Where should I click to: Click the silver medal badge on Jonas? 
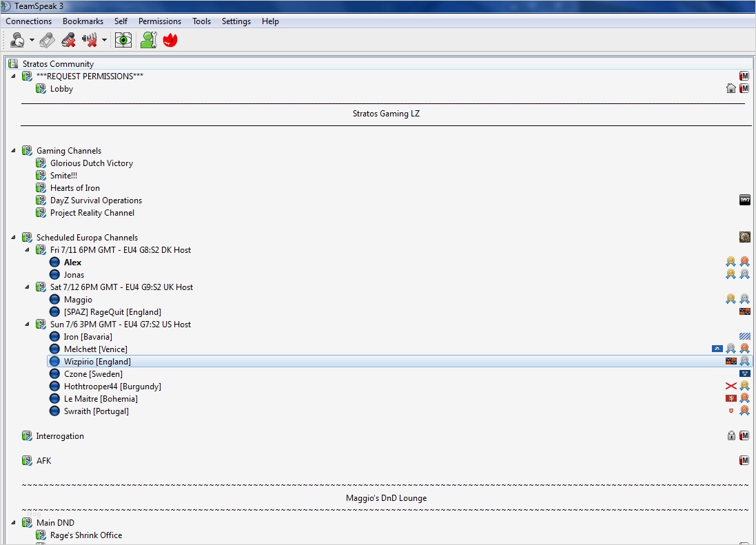[x=745, y=274]
